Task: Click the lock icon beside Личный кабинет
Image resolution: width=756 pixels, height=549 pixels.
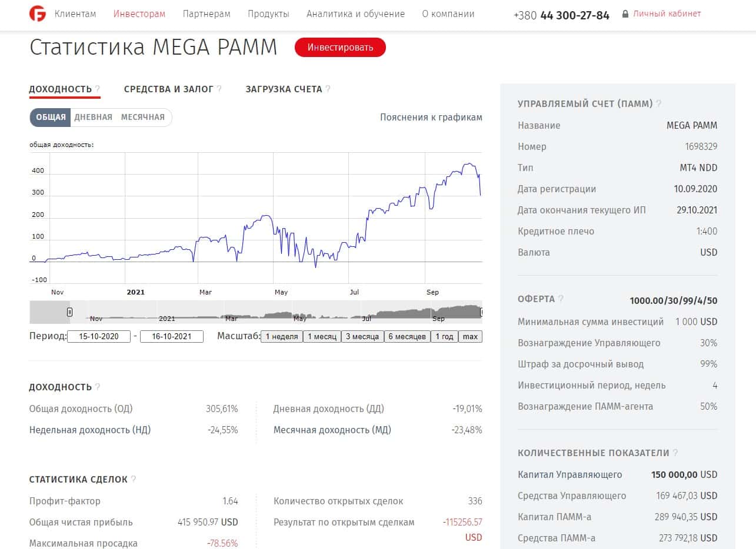Action: click(625, 14)
